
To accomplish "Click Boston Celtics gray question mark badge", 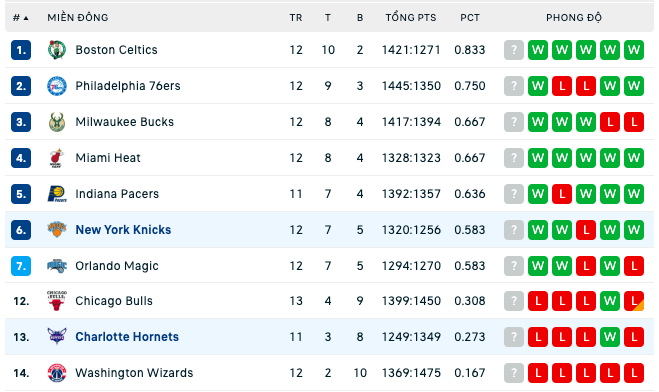I will click(514, 50).
